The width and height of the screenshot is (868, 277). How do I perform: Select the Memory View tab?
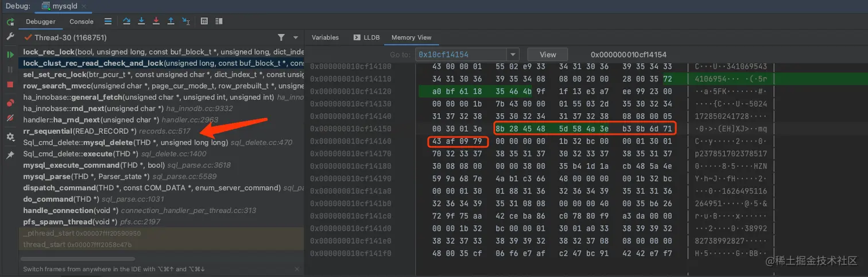(x=411, y=37)
